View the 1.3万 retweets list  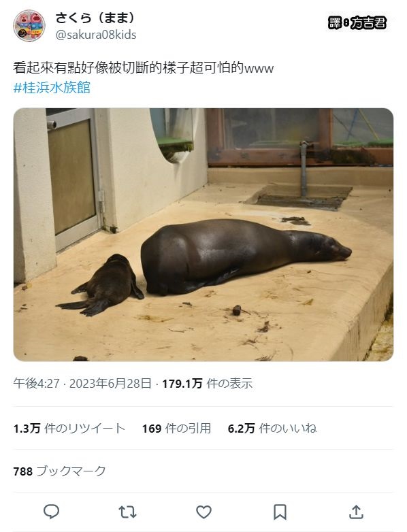pos(69,428)
